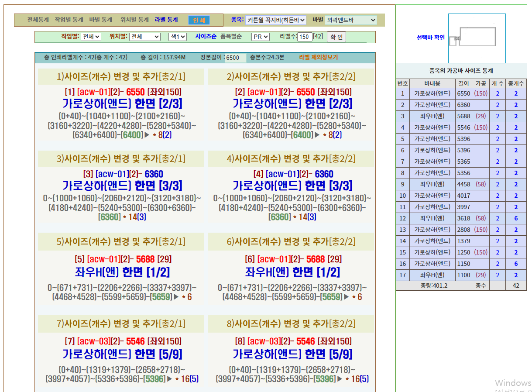The height and width of the screenshot is (392, 532).
Task: Click the 장본길이 6500 input field
Action: point(236,58)
